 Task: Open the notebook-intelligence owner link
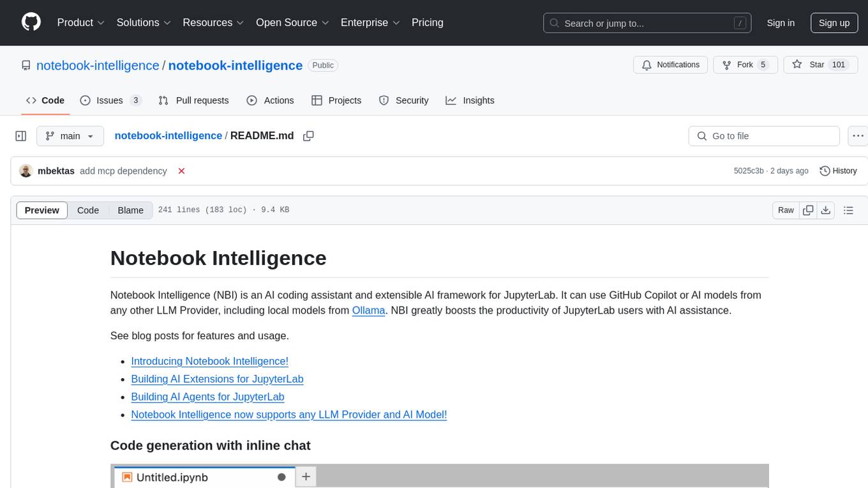pyautogui.click(x=98, y=65)
